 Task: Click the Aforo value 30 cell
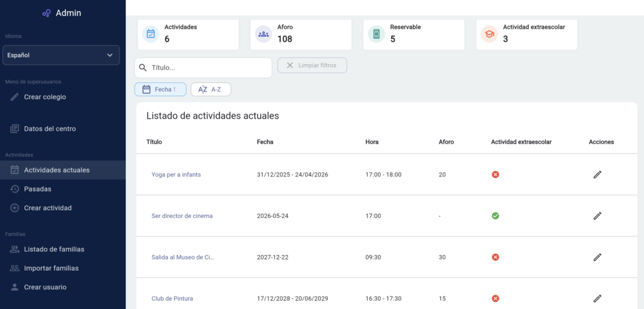[x=442, y=257]
